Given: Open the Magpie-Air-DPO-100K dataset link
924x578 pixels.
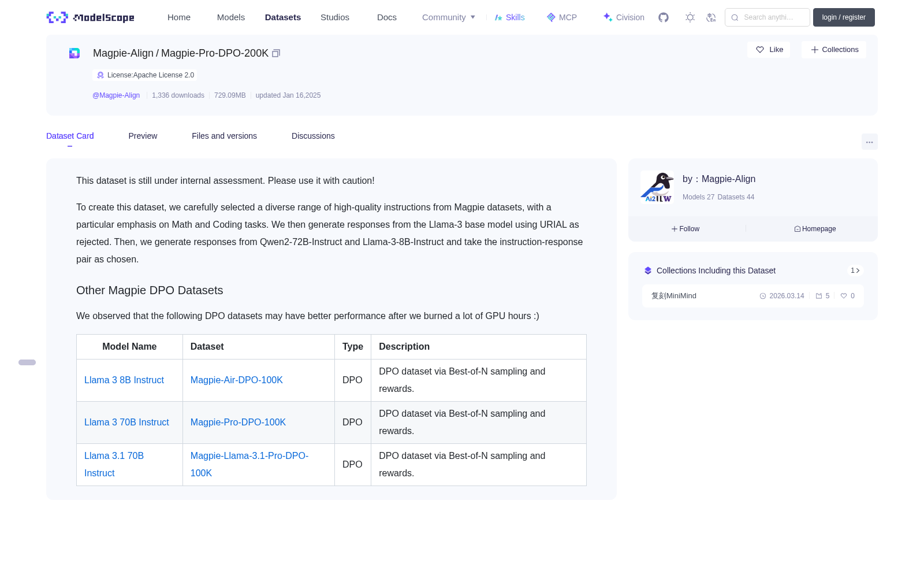Looking at the screenshot, I should click(237, 380).
